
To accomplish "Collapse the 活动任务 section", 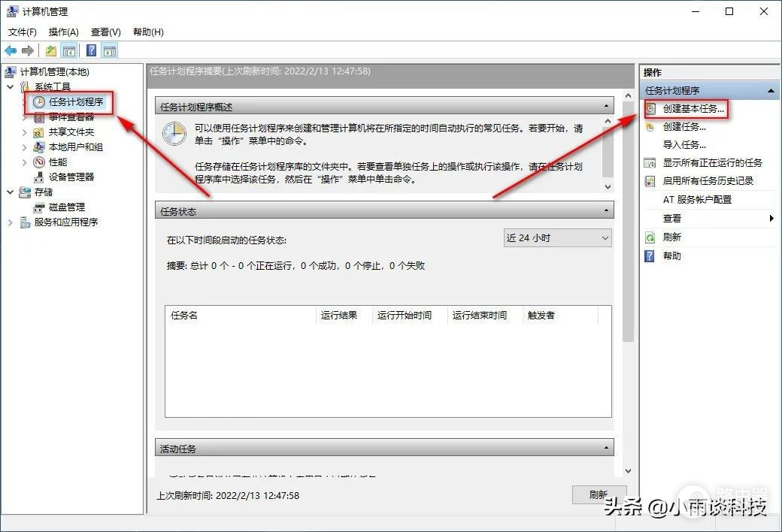I will pos(606,448).
